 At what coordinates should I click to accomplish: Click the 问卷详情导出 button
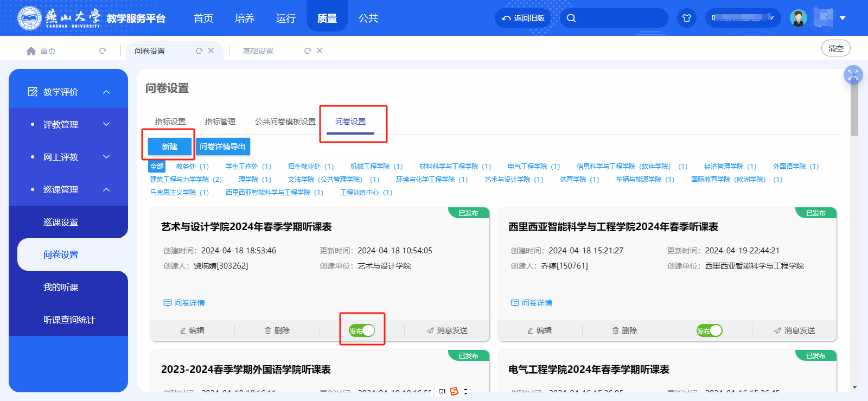tap(222, 147)
